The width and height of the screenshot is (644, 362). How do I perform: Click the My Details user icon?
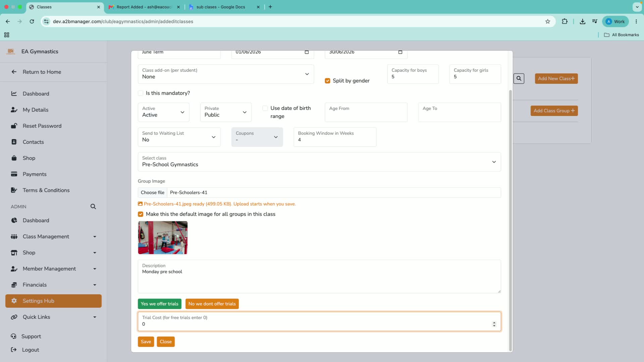(x=14, y=110)
